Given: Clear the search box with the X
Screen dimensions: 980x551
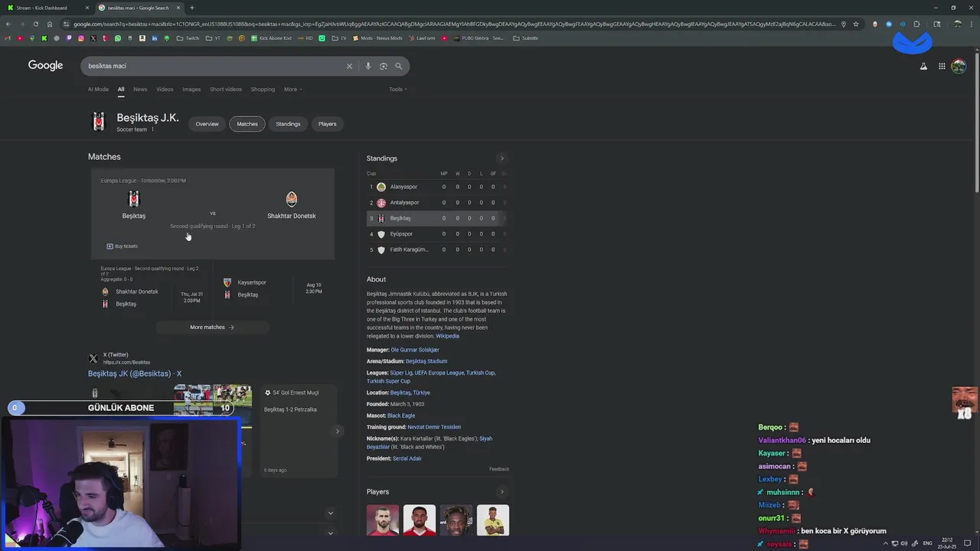Looking at the screenshot, I should coord(349,66).
